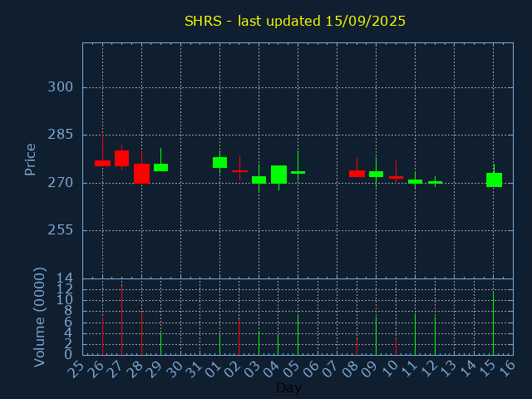
Task: Click the red volume bar for day 02
Action: (x=239, y=337)
